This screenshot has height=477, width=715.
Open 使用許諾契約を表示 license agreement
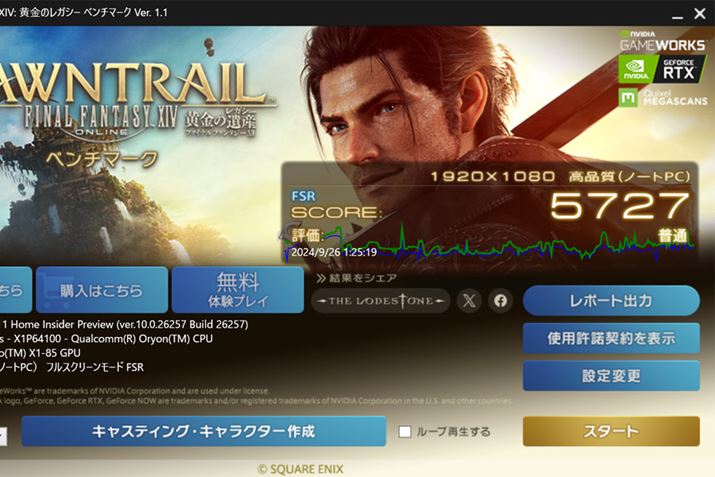click(611, 338)
